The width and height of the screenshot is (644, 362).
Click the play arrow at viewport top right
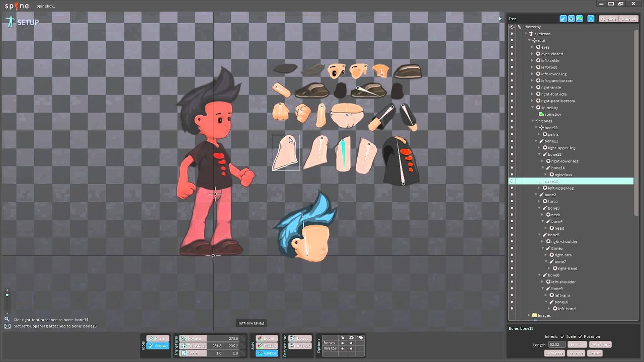pos(500,19)
